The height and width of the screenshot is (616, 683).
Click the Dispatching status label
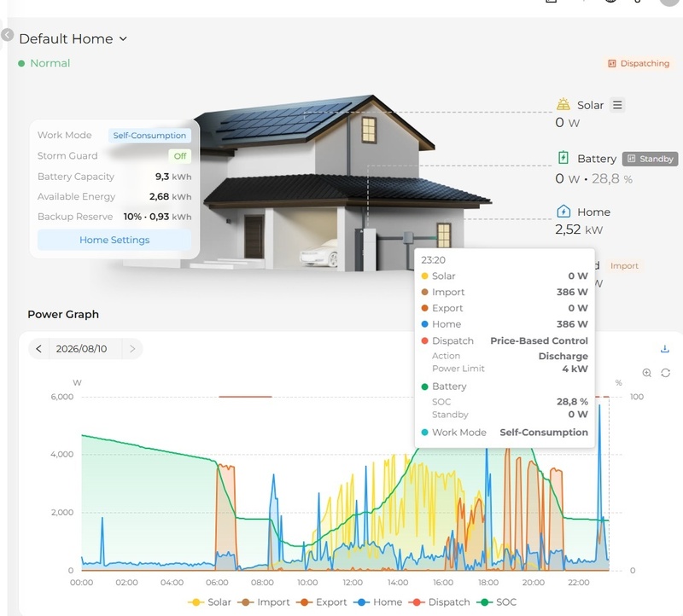coord(639,63)
